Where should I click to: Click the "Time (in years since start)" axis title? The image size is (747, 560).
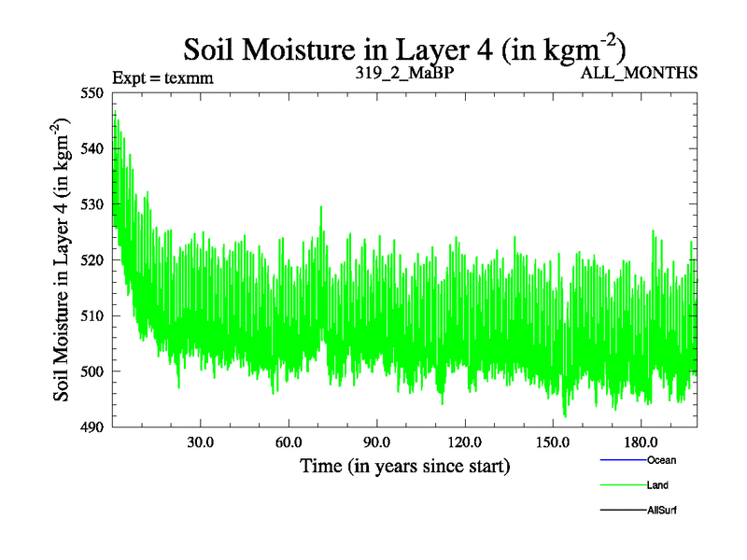[404, 464]
